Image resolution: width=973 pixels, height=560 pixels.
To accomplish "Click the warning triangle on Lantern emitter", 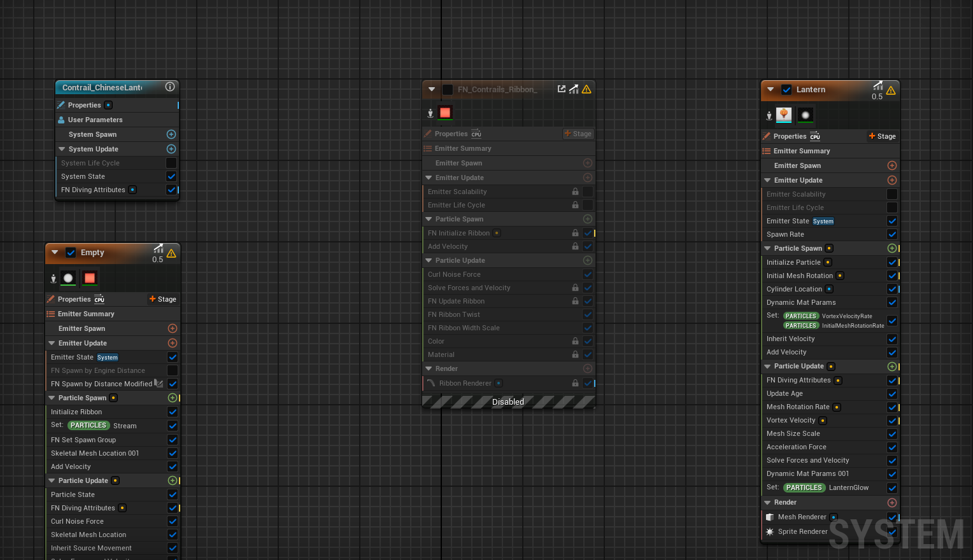I will [891, 91].
